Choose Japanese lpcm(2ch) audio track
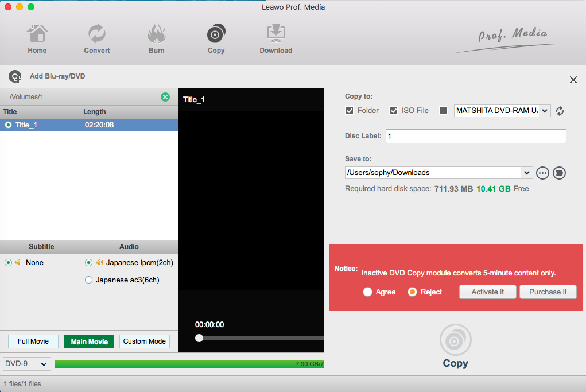This screenshot has width=586, height=392. [x=88, y=263]
